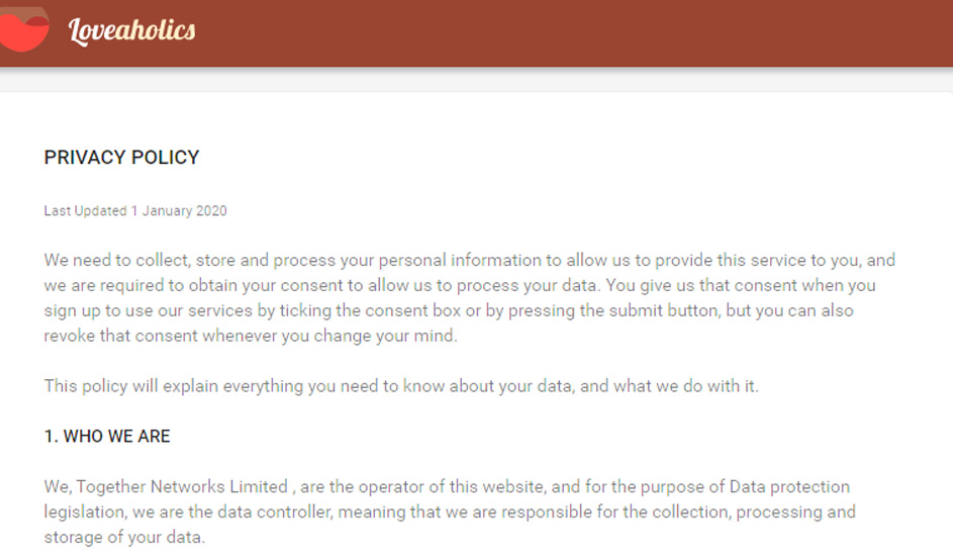Click the PRIVACY POLICY heading

(x=122, y=157)
